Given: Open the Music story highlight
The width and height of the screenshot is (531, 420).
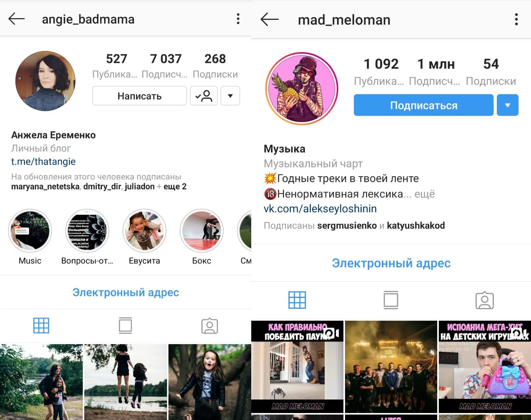Looking at the screenshot, I should [x=30, y=237].
